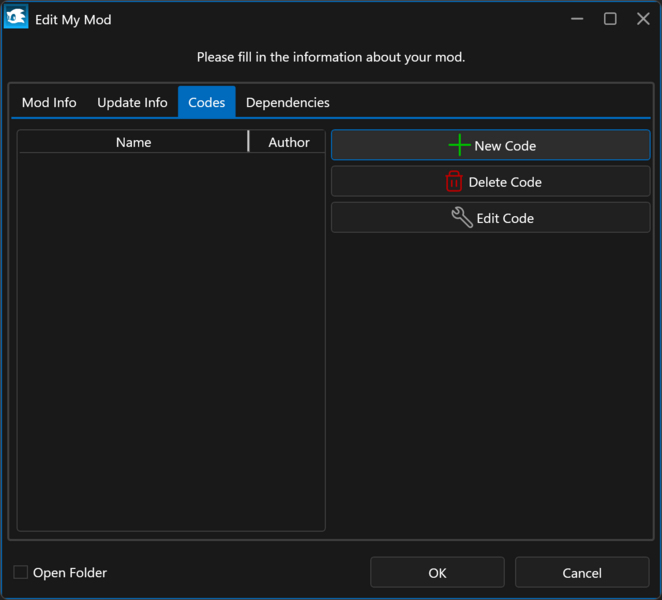Click the Author column header
The height and width of the screenshot is (600, 662).
[289, 142]
